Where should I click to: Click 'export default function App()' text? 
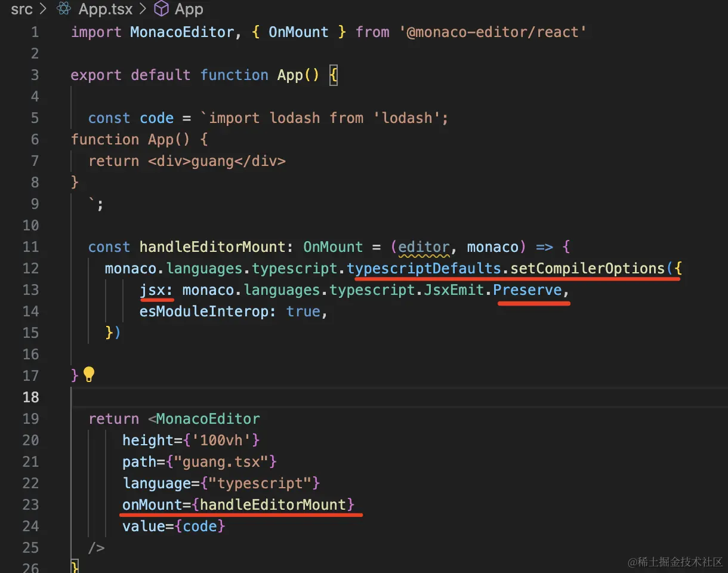(x=196, y=75)
